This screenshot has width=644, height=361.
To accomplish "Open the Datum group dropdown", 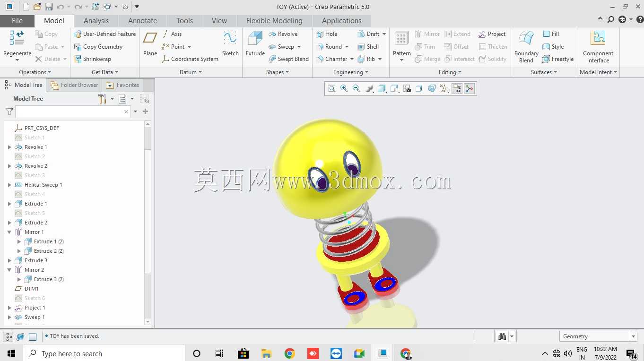I will point(191,72).
